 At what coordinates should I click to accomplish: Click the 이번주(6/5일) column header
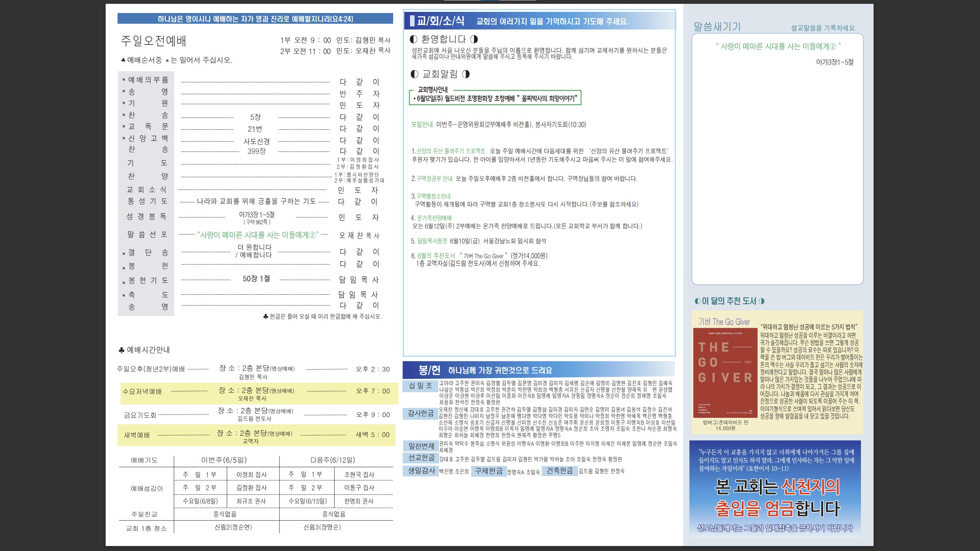[x=224, y=460]
